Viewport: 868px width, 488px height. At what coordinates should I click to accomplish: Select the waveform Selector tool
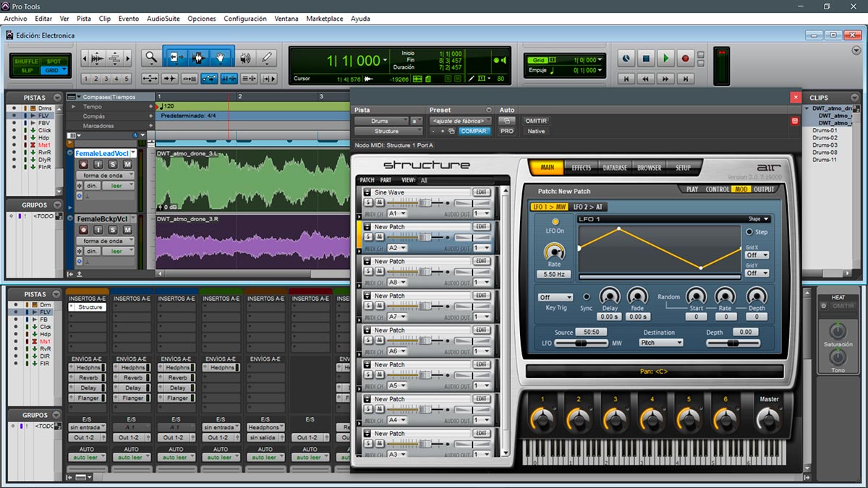(199, 58)
